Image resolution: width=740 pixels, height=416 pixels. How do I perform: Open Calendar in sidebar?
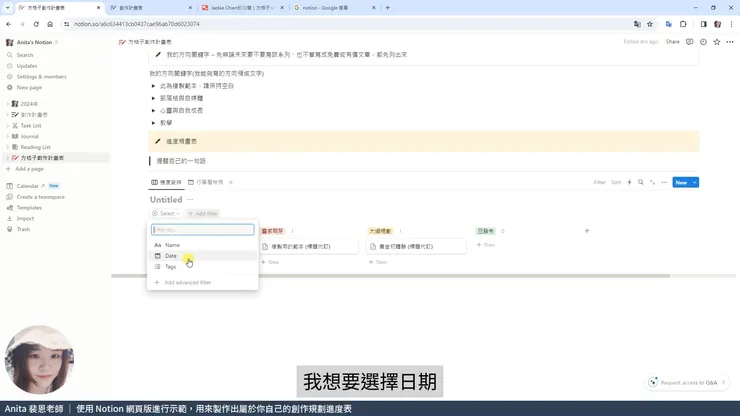(x=27, y=186)
